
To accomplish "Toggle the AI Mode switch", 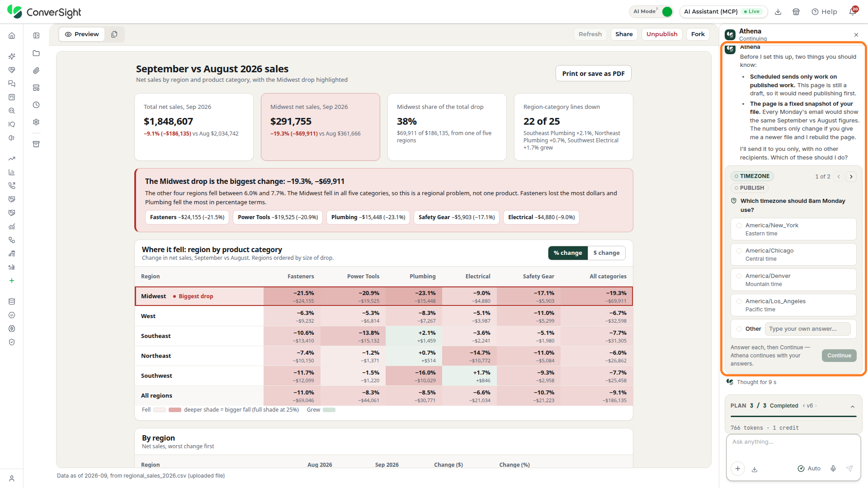I will point(667,11).
